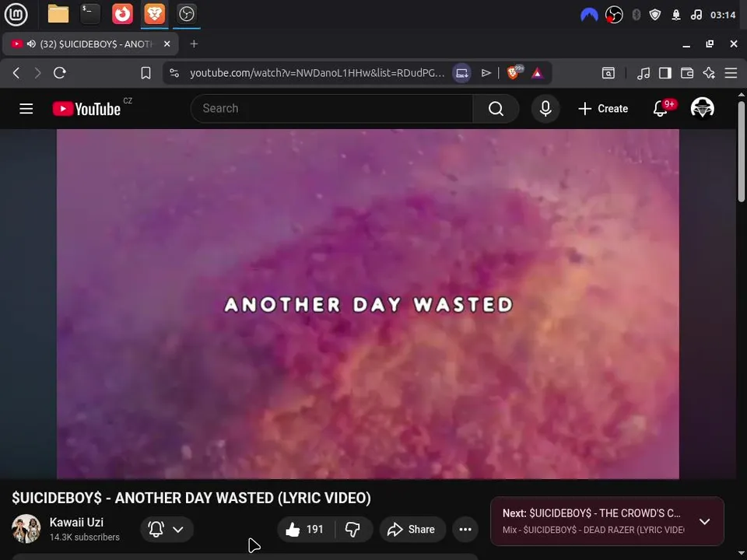
Task: Click the video player to pause
Action: (x=368, y=304)
